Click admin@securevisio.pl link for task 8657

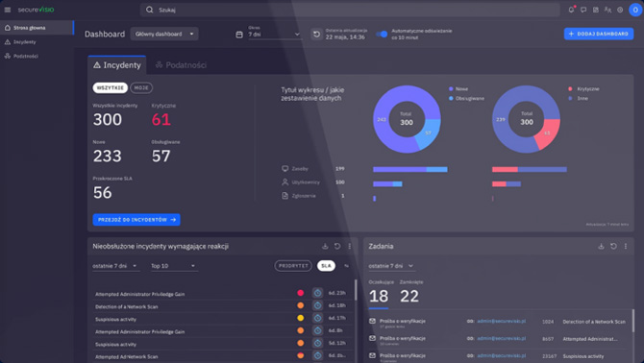point(501,338)
